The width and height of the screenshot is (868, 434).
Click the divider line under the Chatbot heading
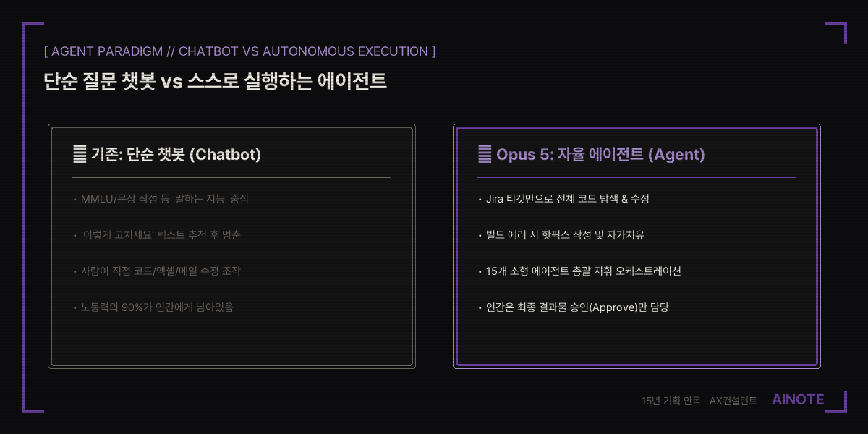[231, 177]
